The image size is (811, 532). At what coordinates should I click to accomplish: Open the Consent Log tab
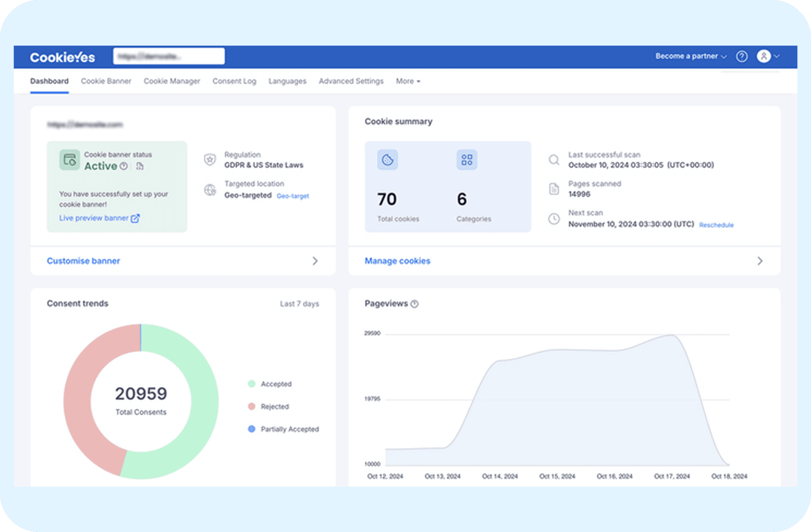(234, 81)
